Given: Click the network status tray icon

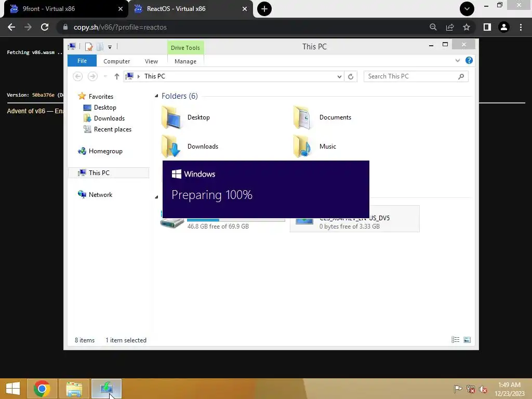Looking at the screenshot, I should tap(470, 389).
